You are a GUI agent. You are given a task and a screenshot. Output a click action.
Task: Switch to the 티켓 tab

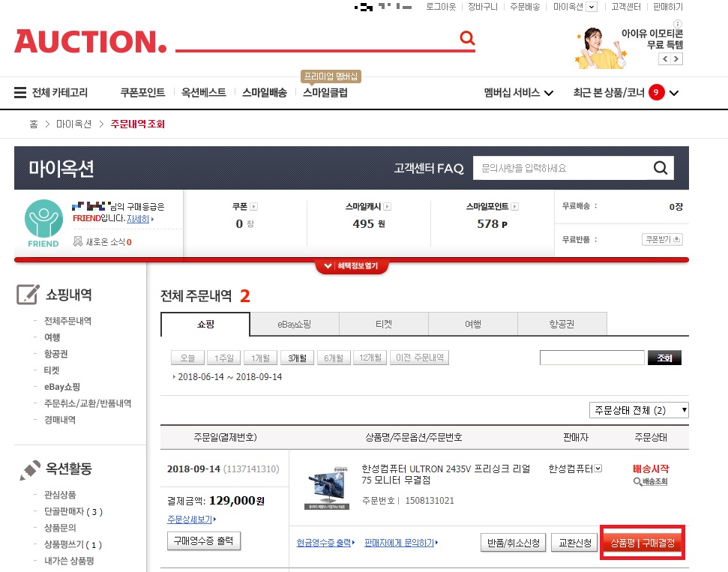click(384, 324)
